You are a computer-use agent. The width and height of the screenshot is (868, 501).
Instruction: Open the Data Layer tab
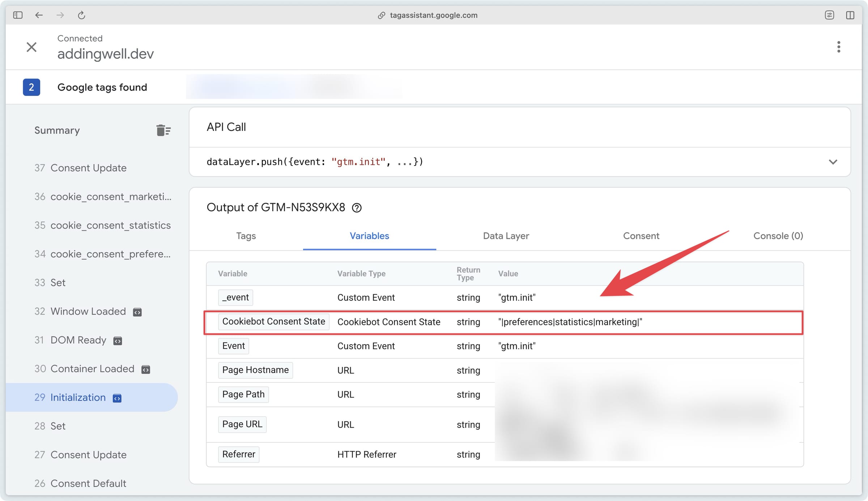(506, 236)
